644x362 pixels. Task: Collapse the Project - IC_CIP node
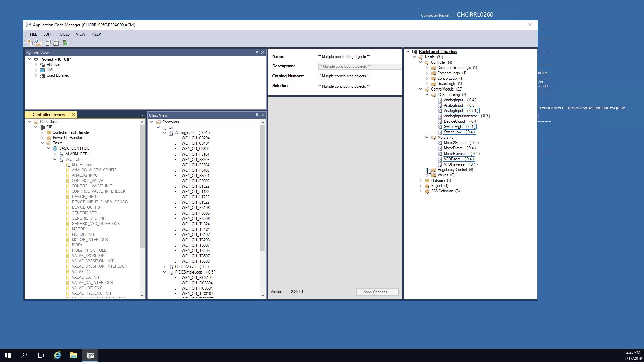(29, 59)
